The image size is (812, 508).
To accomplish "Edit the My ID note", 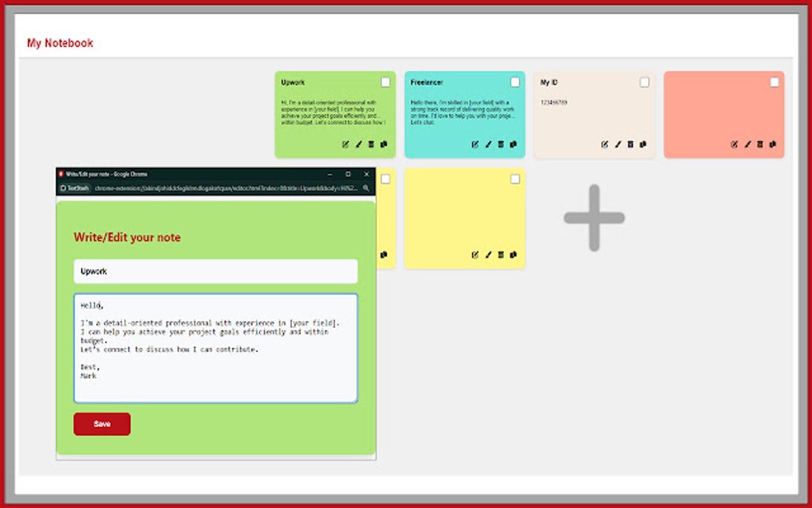I will tap(604, 144).
